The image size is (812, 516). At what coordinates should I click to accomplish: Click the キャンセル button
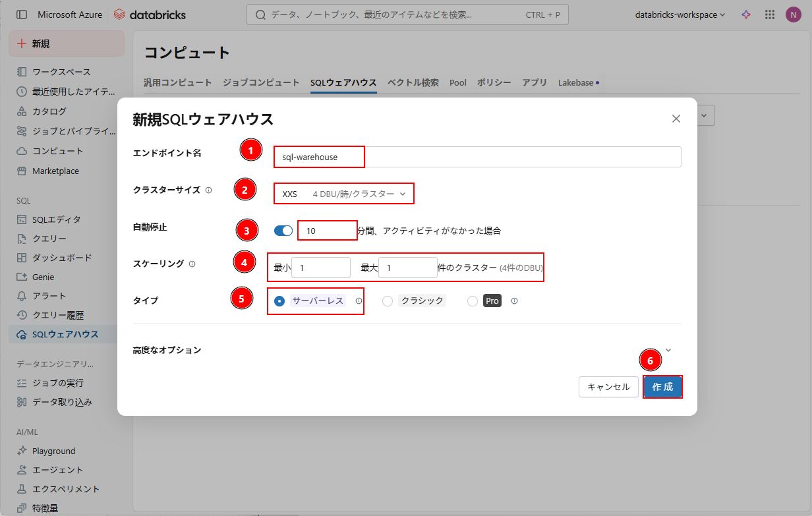tap(608, 387)
